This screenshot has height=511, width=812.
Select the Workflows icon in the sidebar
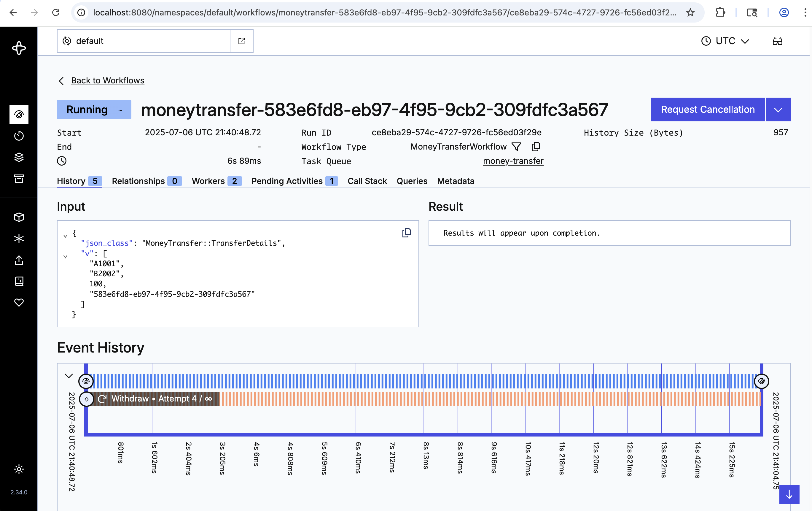pyautogui.click(x=19, y=115)
